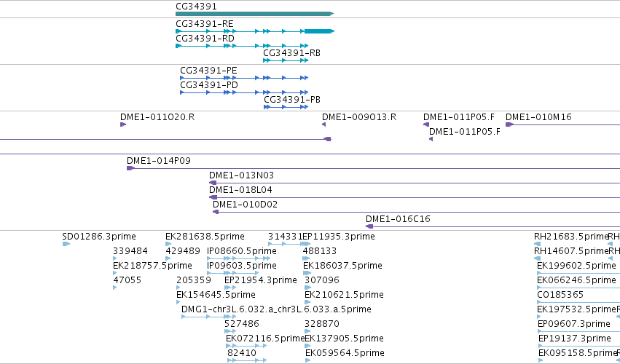620x364 pixels.
Task: Select DMG1-chr3L.6.032.a_chr3L.6.033.a.5prime feature
Action: pos(209,317)
